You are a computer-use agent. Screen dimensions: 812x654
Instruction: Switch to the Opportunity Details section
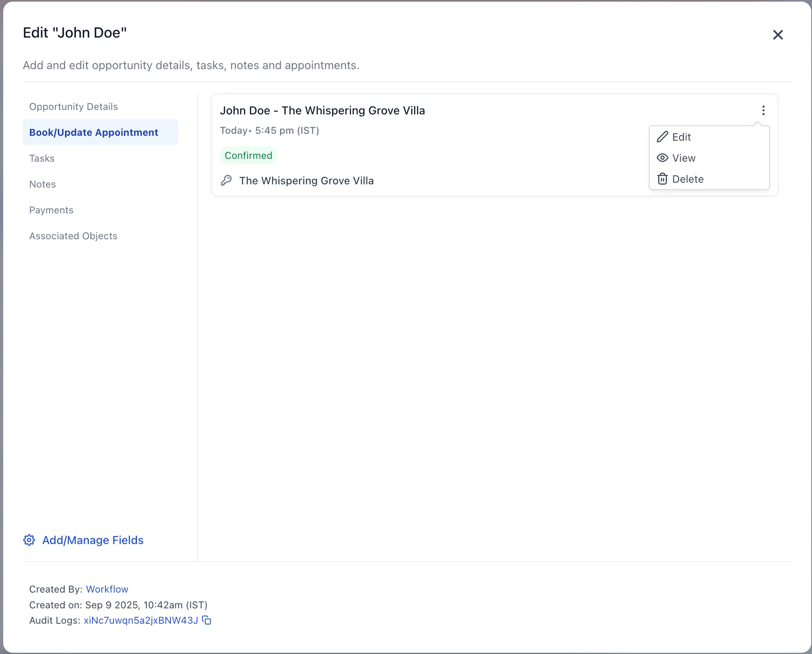tap(73, 106)
